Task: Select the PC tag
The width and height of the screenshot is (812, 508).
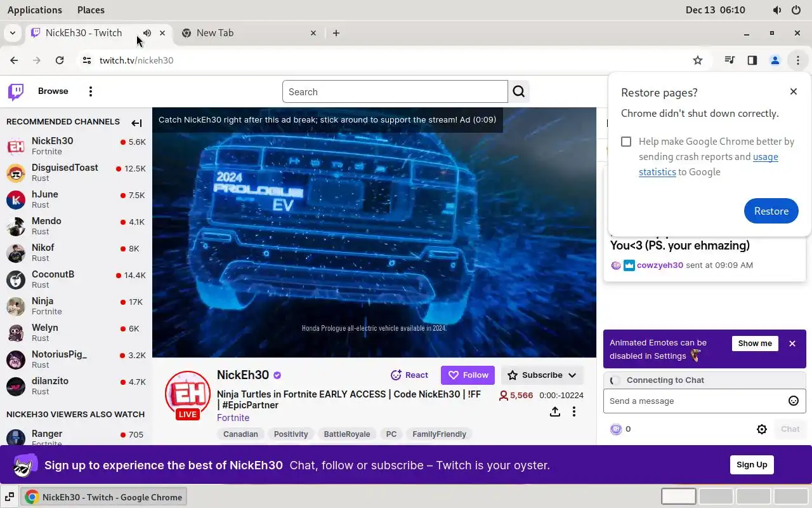Action: click(391, 434)
